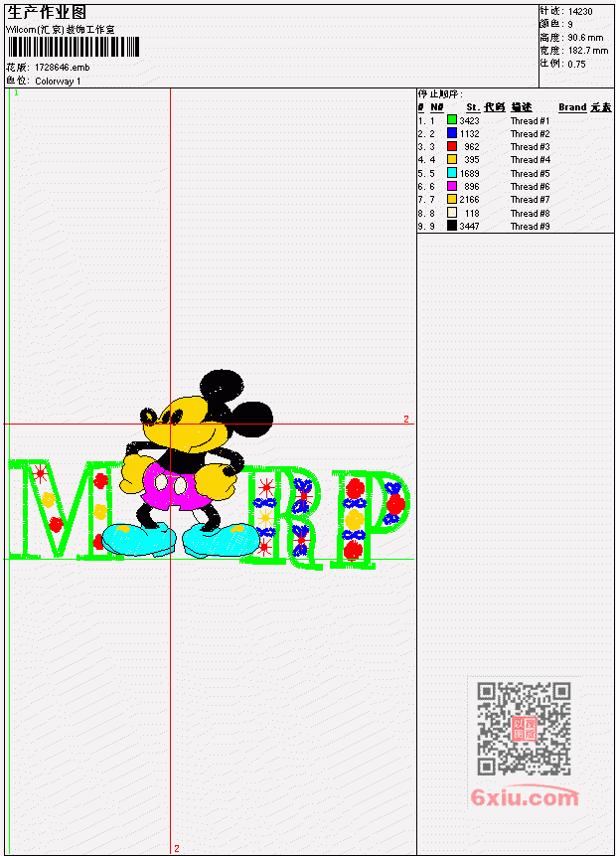The width and height of the screenshot is (616, 856).
Task: Pick the magenta swatch for Thread #6
Action: point(452,186)
